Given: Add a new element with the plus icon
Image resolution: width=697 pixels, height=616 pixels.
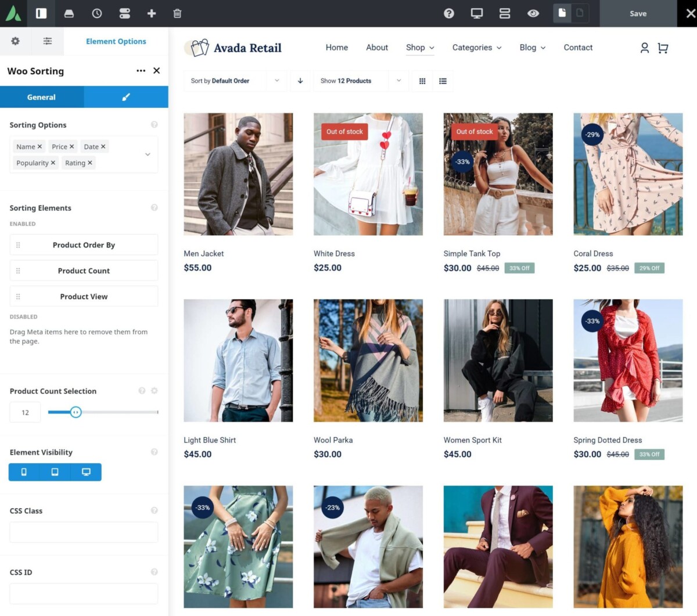Looking at the screenshot, I should pos(151,13).
